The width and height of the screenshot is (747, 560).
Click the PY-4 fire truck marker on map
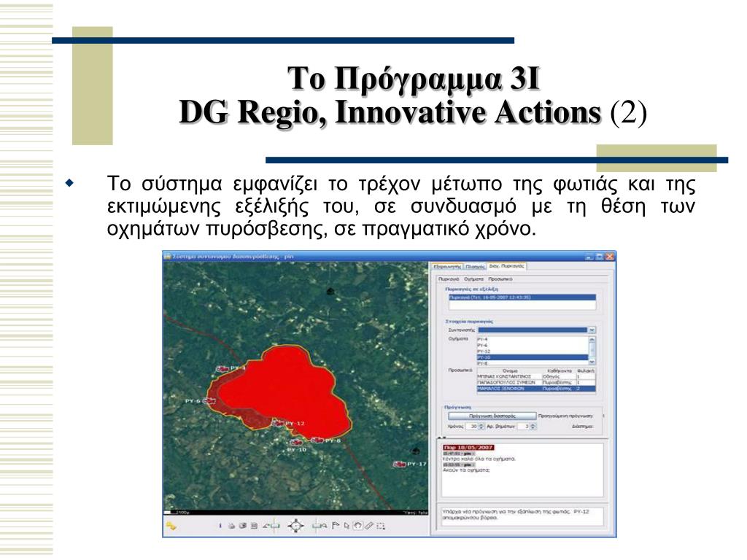[222, 368]
